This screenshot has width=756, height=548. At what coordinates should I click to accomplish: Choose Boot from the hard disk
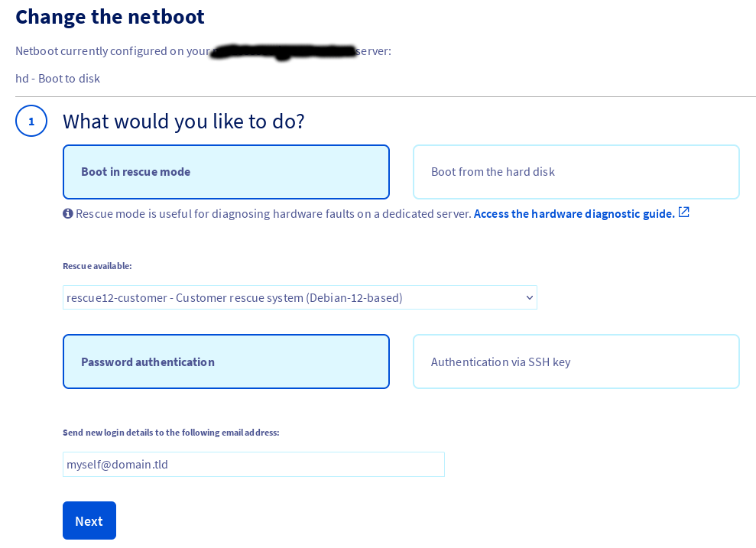click(576, 172)
